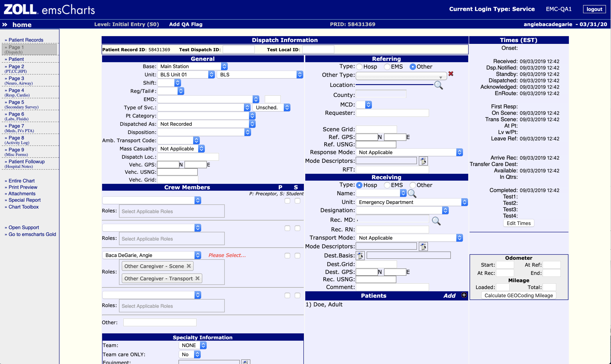Image resolution: width=611 pixels, height=364 pixels.
Task: Click Add QA Flag in the top bar
Action: tap(185, 24)
